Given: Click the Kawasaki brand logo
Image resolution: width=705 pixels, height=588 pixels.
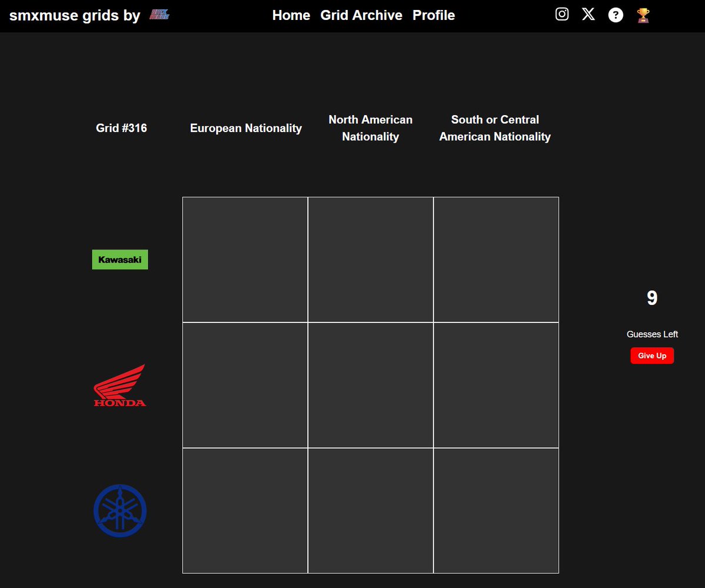Looking at the screenshot, I should 120,260.
